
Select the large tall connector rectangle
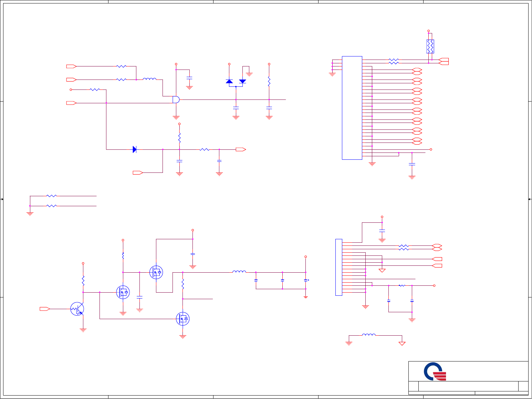352,108
